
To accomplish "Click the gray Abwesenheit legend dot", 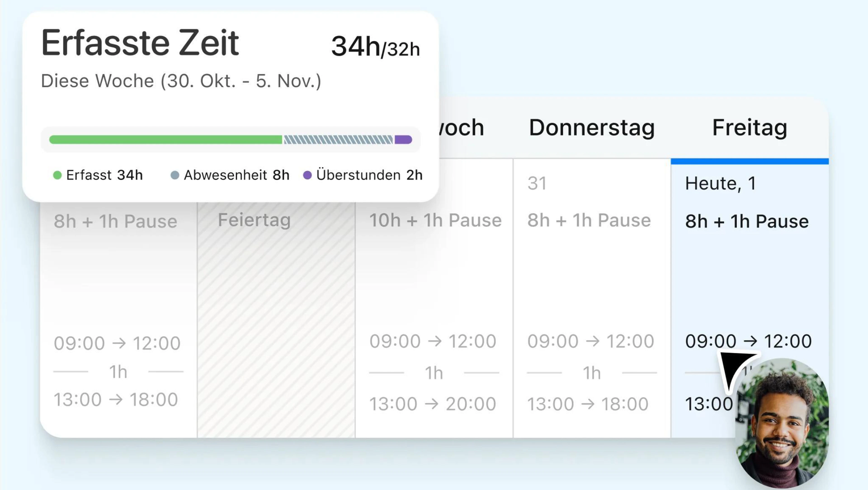I will (x=175, y=175).
